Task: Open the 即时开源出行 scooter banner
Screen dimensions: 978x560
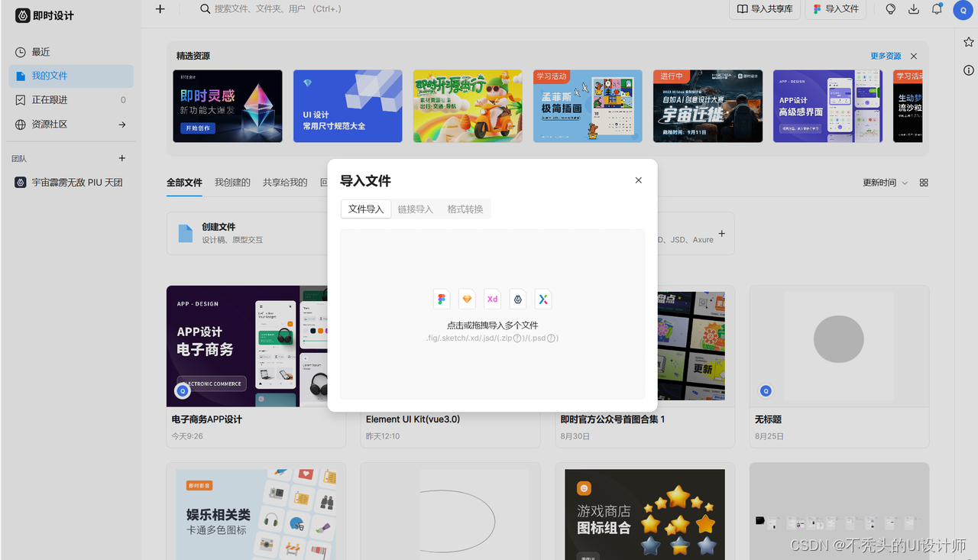Action: pyautogui.click(x=468, y=106)
